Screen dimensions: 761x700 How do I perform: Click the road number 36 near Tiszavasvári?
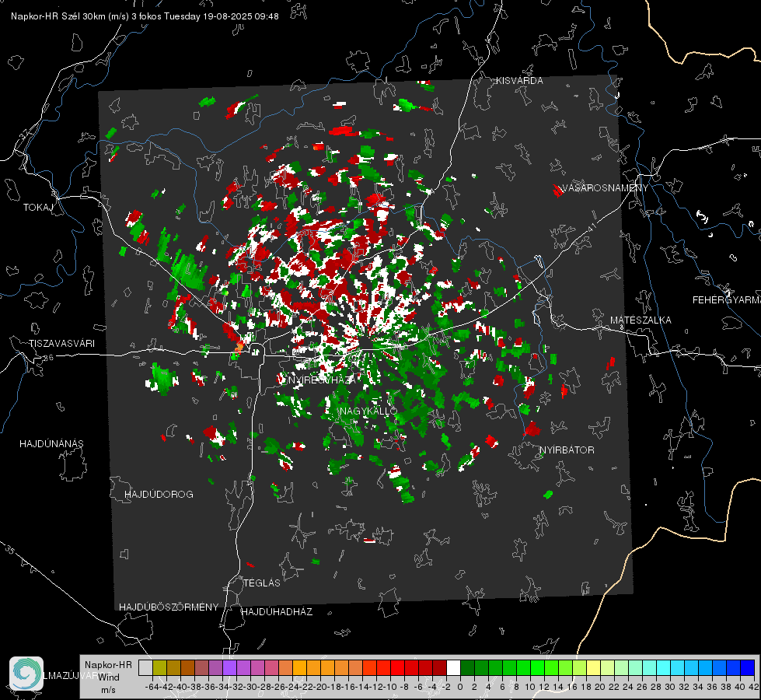pyautogui.click(x=48, y=358)
